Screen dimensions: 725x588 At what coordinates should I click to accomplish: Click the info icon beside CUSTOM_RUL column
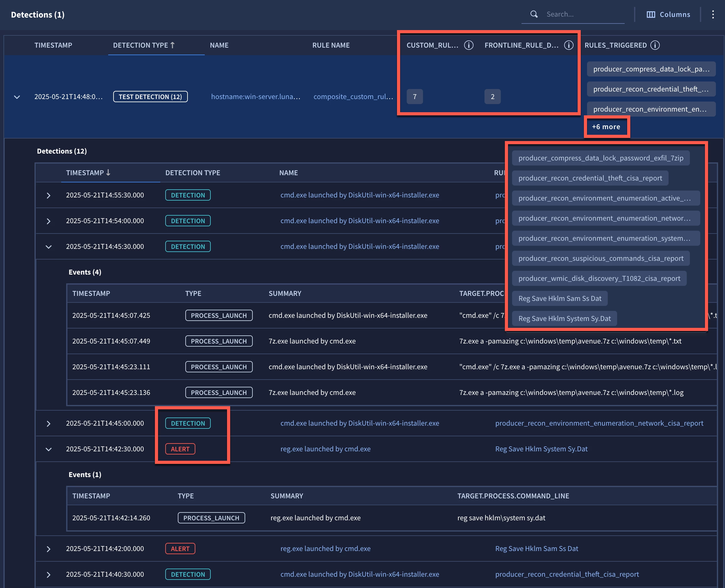click(x=468, y=45)
